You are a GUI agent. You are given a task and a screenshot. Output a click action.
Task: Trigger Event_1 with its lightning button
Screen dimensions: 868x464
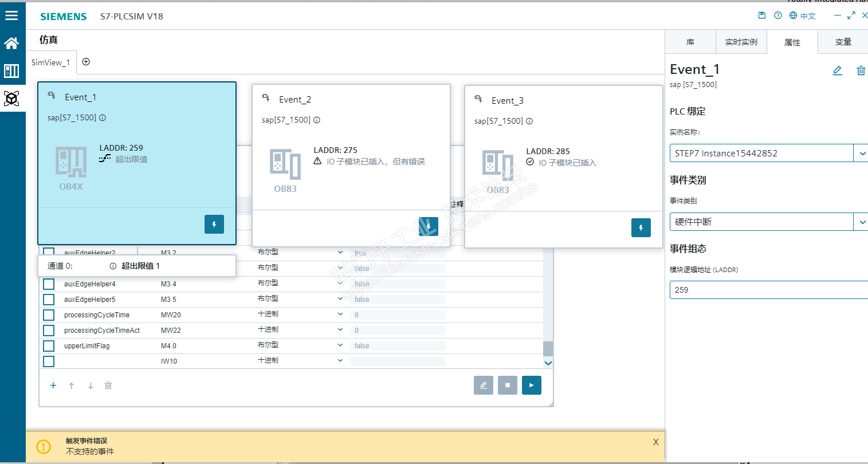214,225
